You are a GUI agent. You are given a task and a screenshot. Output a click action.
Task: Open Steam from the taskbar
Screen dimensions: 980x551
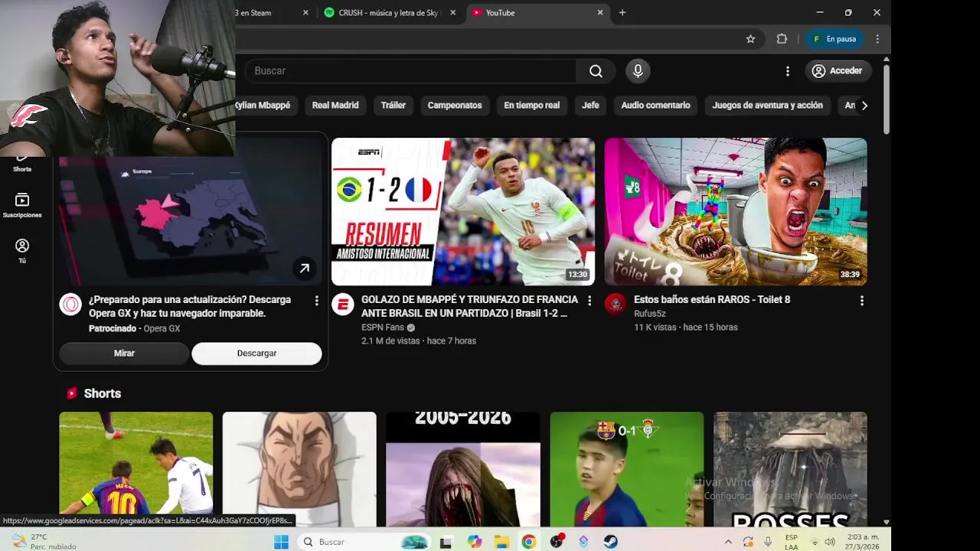tap(610, 542)
